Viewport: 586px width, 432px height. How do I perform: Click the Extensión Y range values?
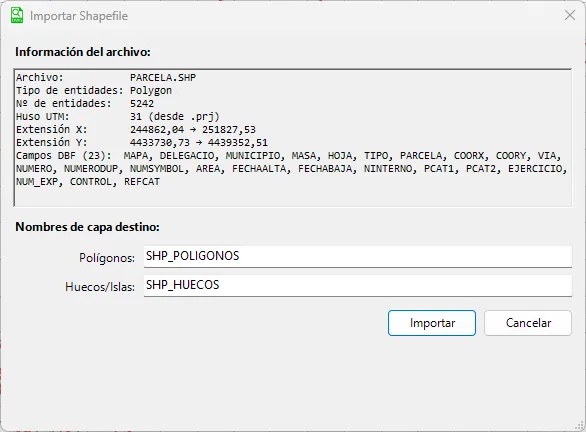tap(199, 143)
